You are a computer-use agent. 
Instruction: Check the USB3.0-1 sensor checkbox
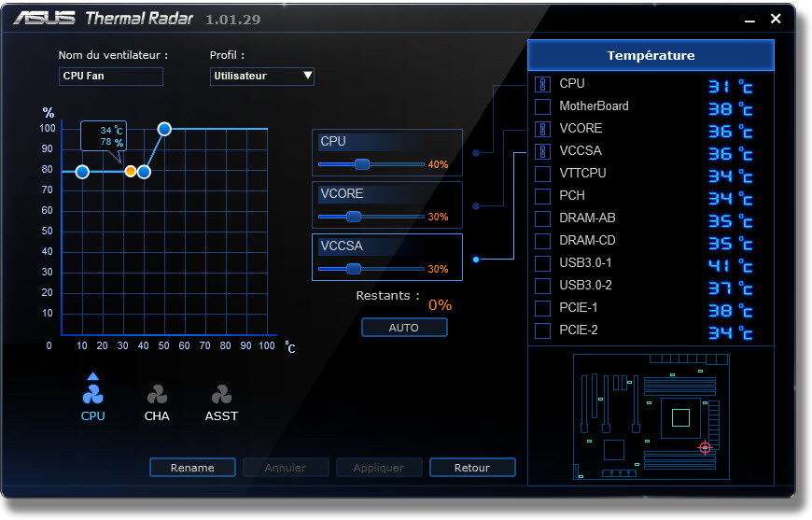click(542, 263)
